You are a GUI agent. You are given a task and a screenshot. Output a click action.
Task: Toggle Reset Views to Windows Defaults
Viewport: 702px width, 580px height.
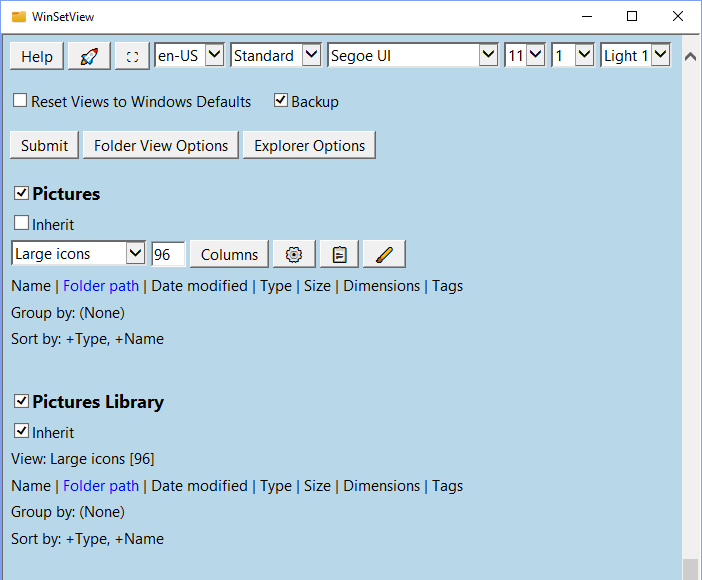20,100
